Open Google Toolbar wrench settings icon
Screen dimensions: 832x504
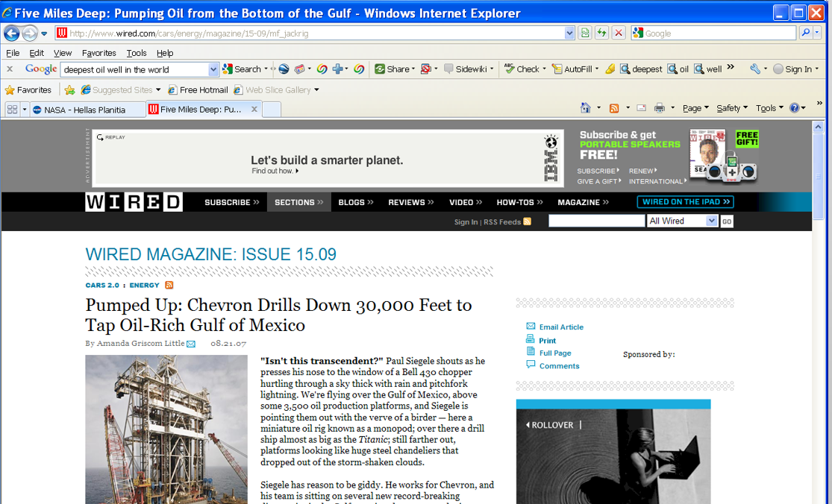(x=755, y=69)
